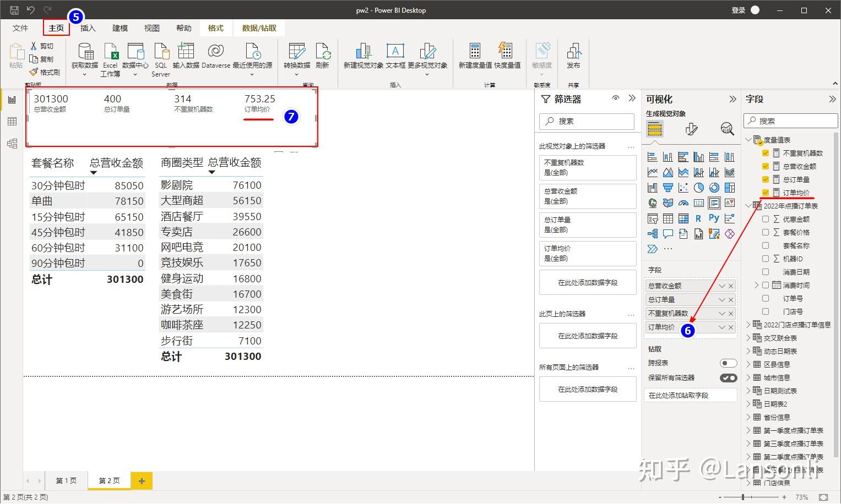Click the search box in the 字段 panel
The width and height of the screenshot is (841, 504).
(790, 120)
